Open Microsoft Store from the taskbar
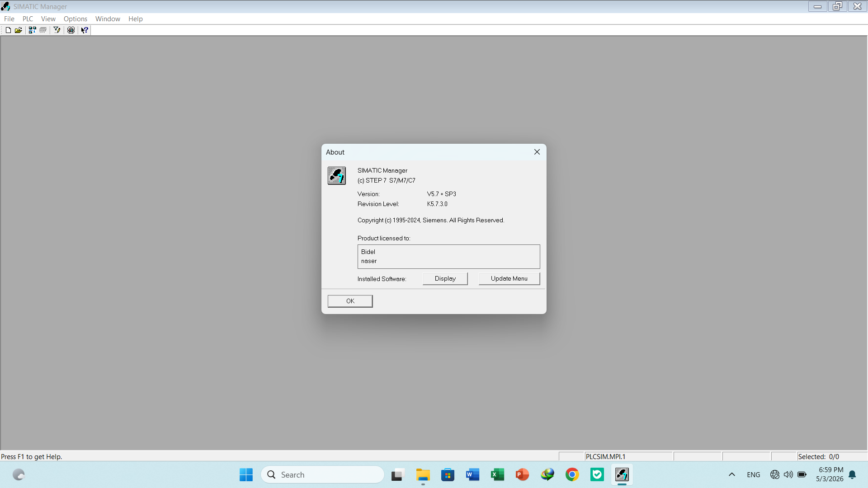The height and width of the screenshot is (488, 868). pyautogui.click(x=448, y=475)
